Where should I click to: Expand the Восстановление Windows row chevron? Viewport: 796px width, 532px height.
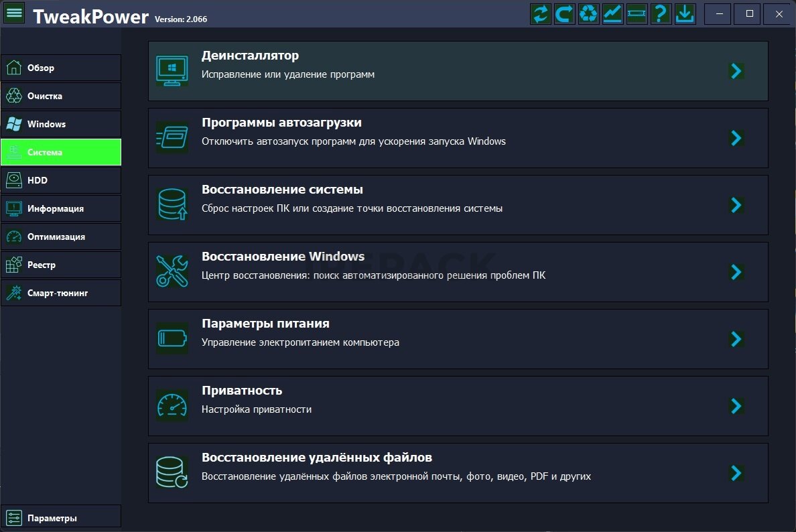736,272
